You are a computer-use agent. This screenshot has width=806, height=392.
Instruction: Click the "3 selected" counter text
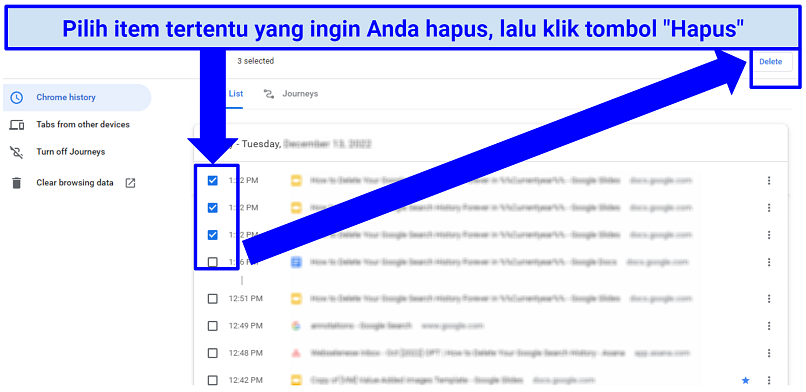(x=255, y=61)
